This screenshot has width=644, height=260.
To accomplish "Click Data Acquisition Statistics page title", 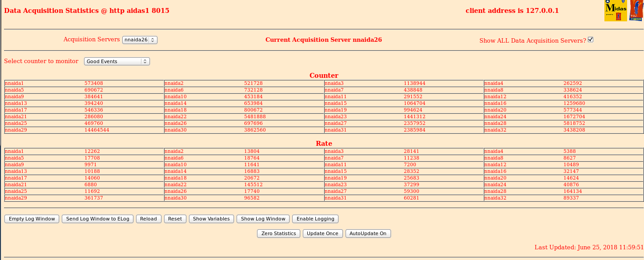I will [87, 11].
